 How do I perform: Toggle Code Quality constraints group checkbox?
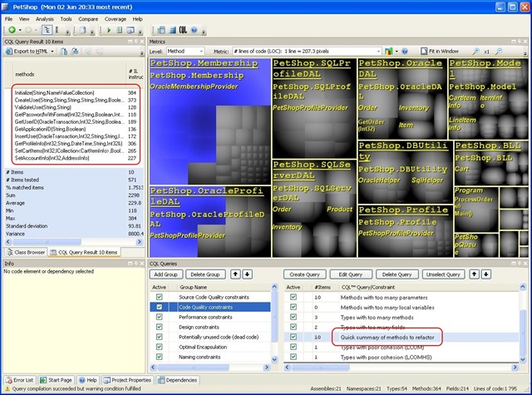click(x=159, y=307)
